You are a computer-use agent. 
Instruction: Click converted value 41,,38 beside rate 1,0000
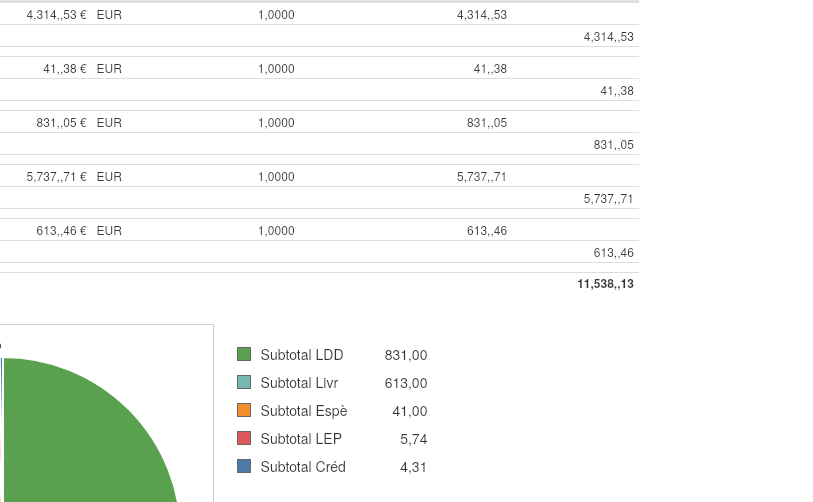coord(490,68)
